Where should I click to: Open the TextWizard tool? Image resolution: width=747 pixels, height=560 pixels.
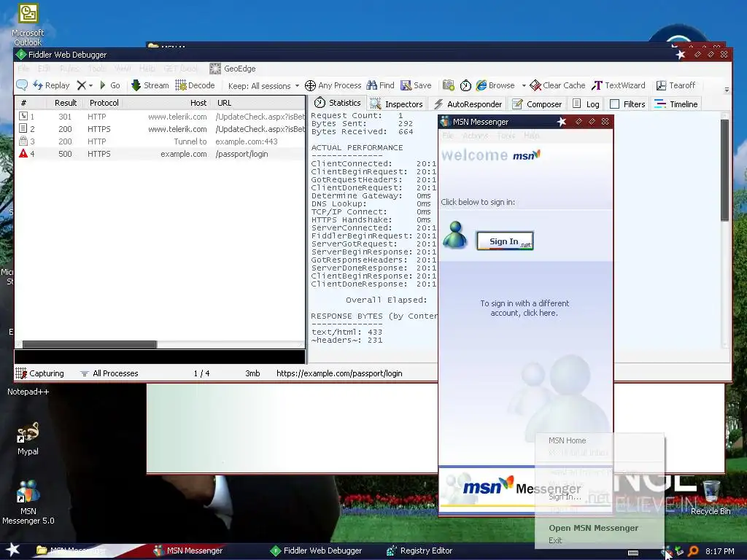(619, 85)
